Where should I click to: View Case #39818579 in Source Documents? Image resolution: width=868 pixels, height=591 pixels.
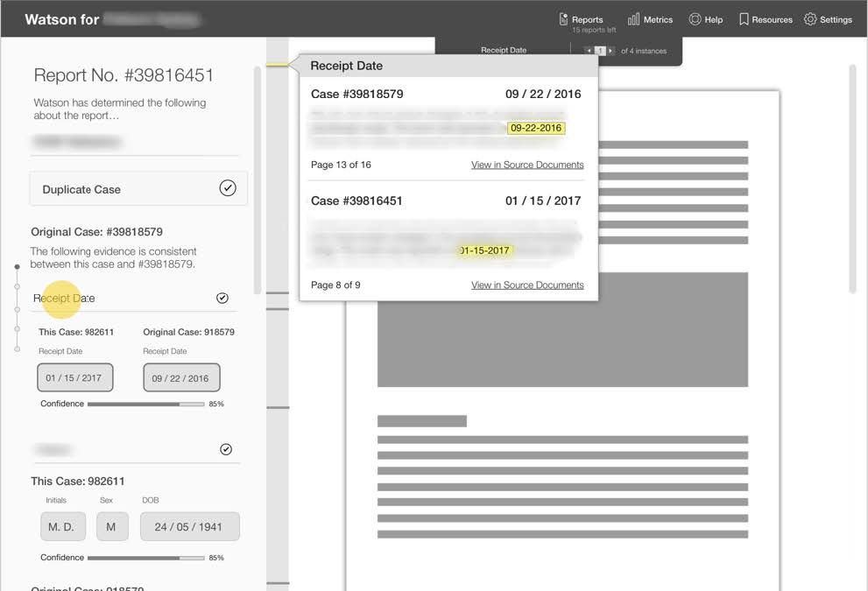527,165
